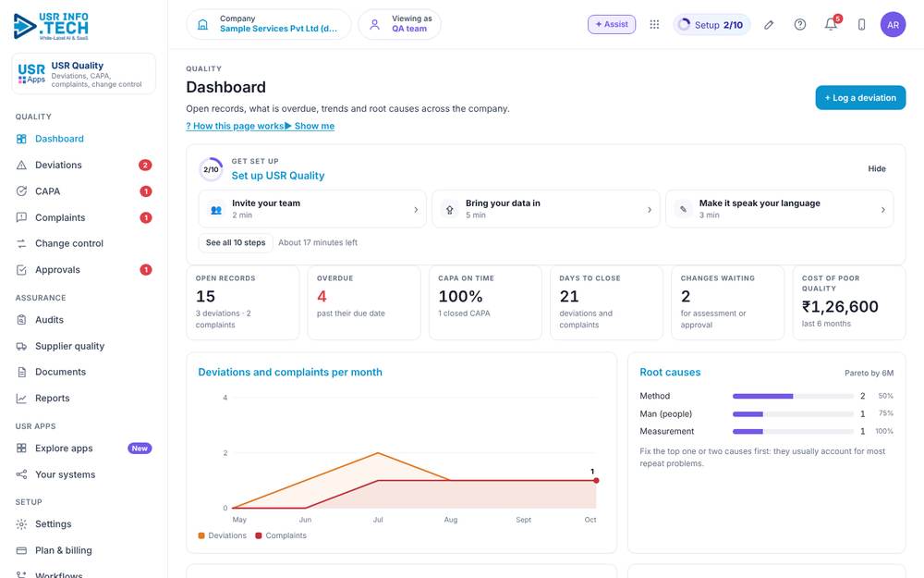Click the Plan & billing card icon

22,550
